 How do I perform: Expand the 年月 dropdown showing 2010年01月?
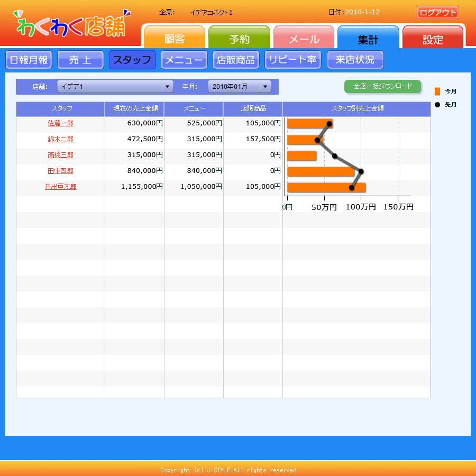(x=239, y=87)
